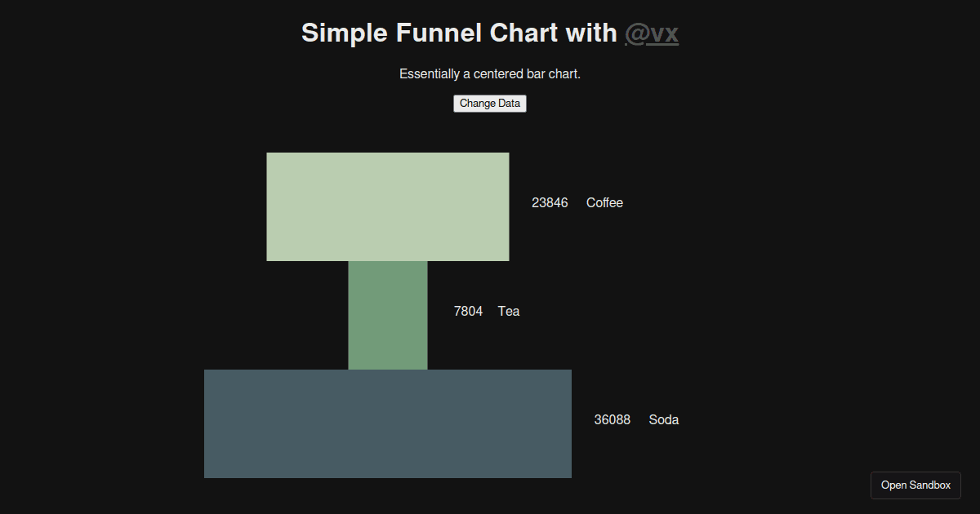The width and height of the screenshot is (980, 514).
Task: Click the light green Coffee color swatch bar
Action: pyautogui.click(x=387, y=206)
